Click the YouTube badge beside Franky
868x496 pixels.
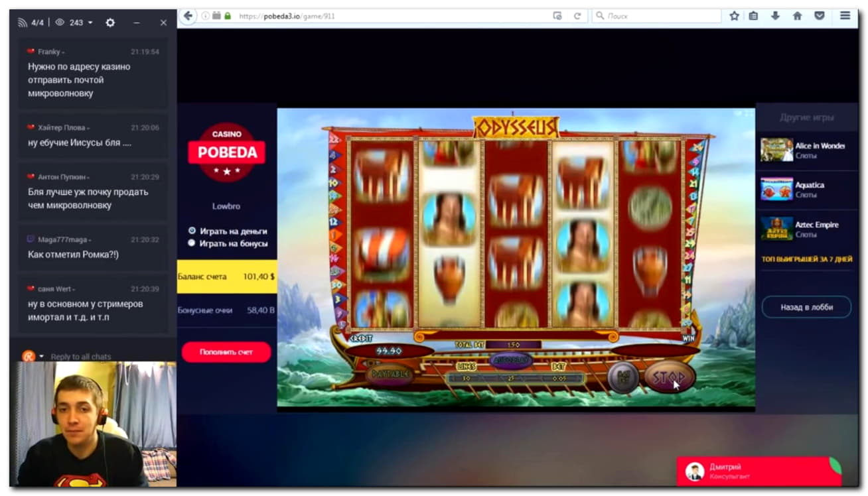(31, 51)
